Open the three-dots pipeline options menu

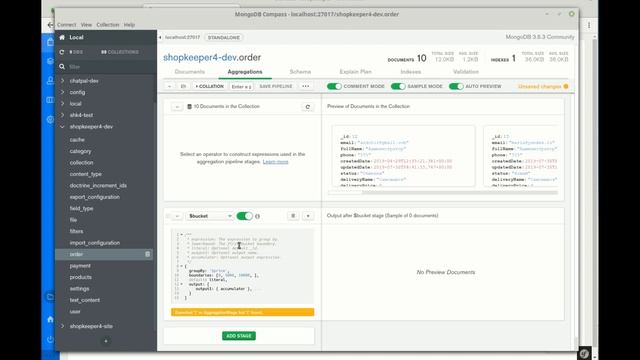tap(306, 87)
